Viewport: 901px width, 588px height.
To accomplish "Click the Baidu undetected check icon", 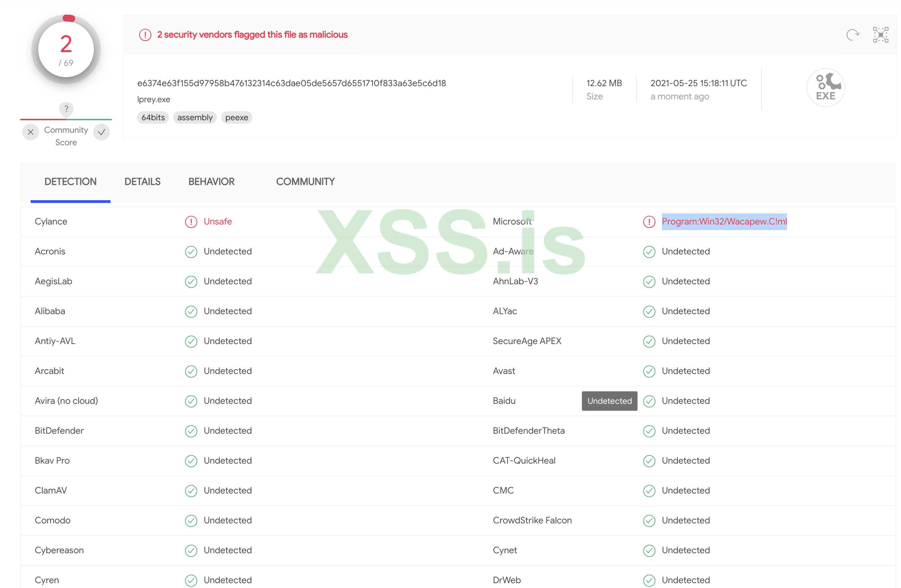I will coord(649,401).
